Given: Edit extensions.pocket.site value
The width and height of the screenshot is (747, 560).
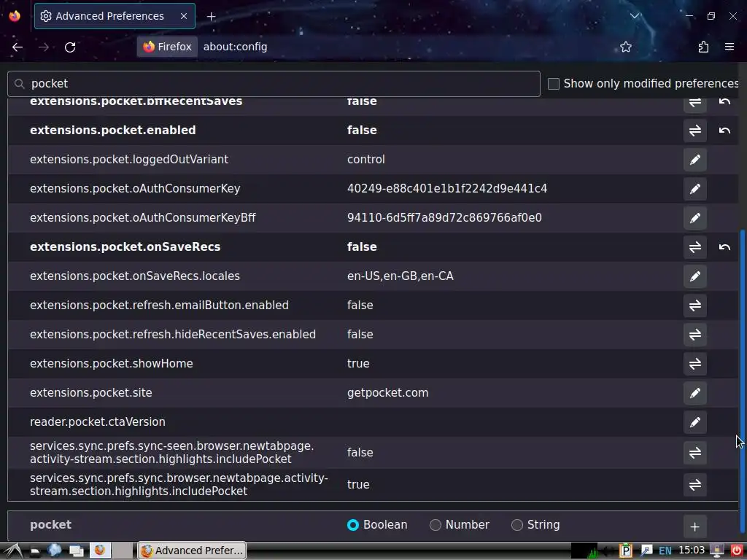Looking at the screenshot, I should click(694, 393).
